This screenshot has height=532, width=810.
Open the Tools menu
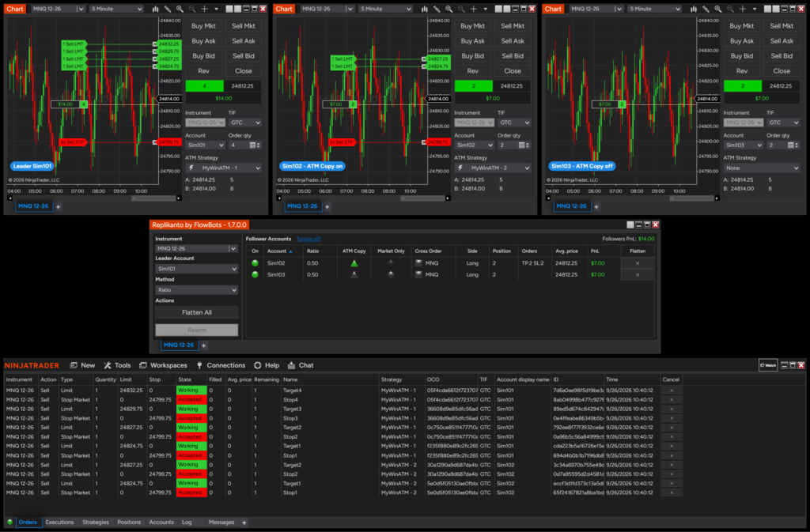pos(117,365)
